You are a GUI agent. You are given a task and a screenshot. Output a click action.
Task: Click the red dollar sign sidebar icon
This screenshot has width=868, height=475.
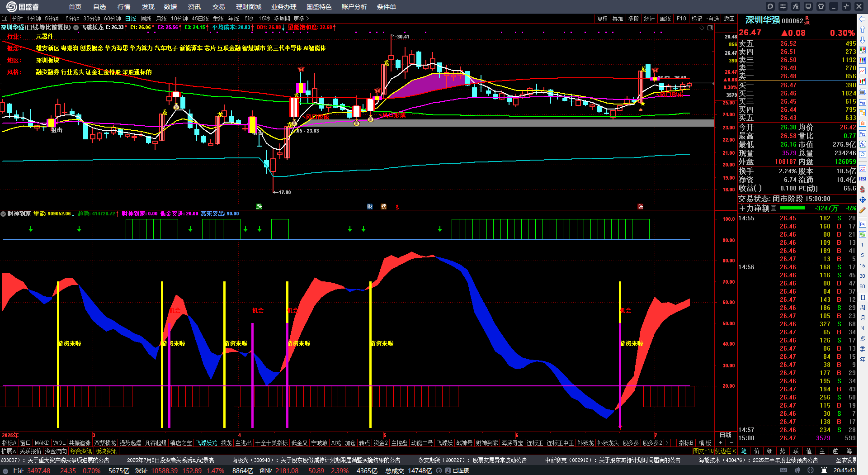pyautogui.click(x=863, y=189)
